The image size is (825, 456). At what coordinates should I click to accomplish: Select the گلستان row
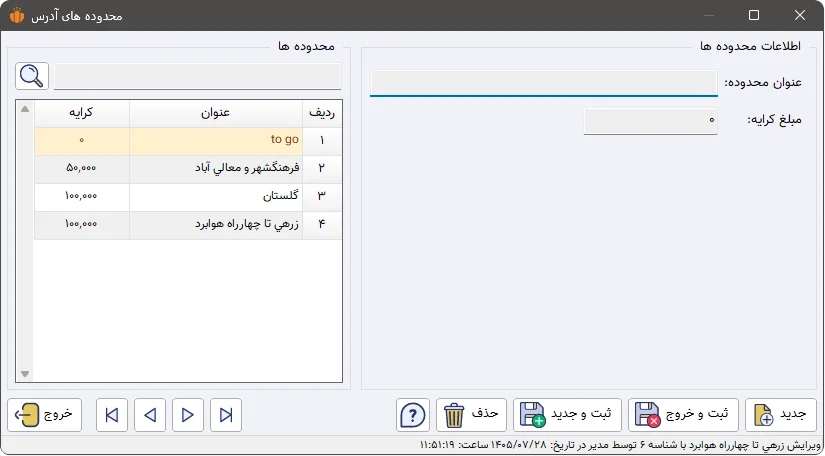pos(188,197)
